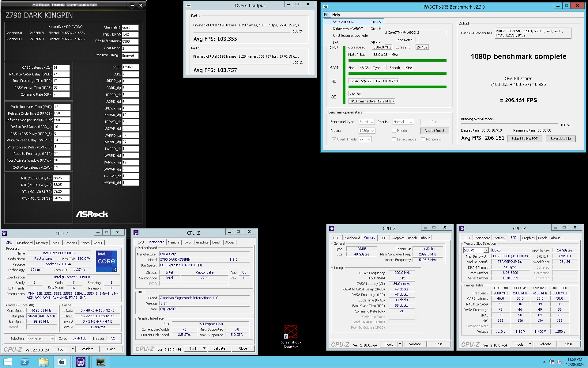The image size is (588, 368).
Task: Open the Preset 1080p dropdown
Action: [x=367, y=131]
